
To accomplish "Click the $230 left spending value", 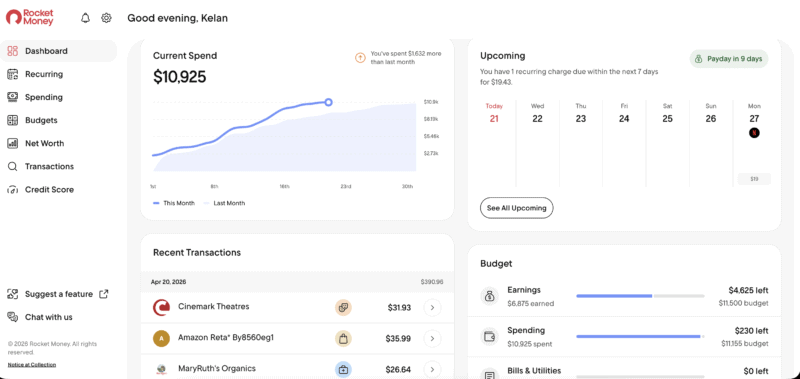I will 751,331.
